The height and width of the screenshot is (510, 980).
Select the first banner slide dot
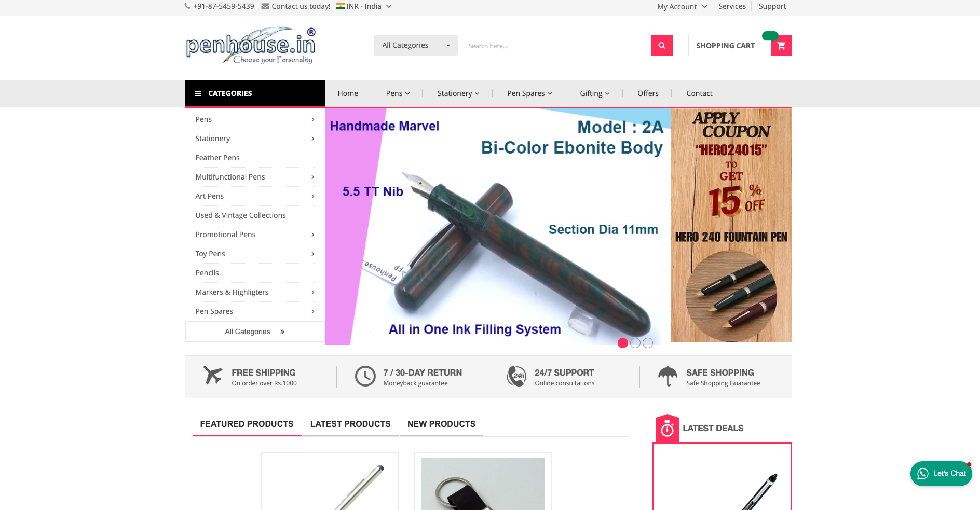pyautogui.click(x=623, y=343)
